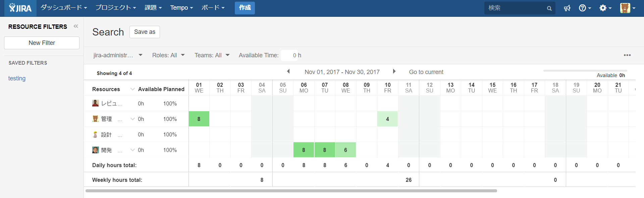
Task: Expand the 管理 resource row
Action: 132,119
